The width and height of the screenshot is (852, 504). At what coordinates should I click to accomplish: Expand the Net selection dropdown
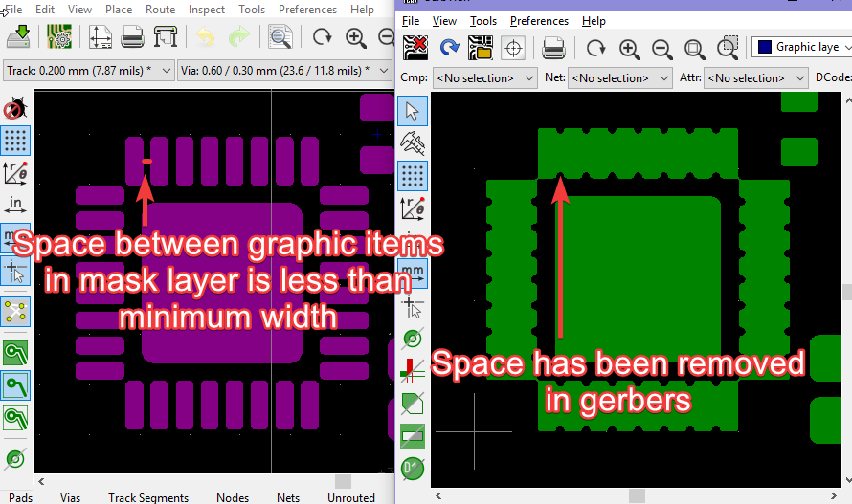pos(619,78)
